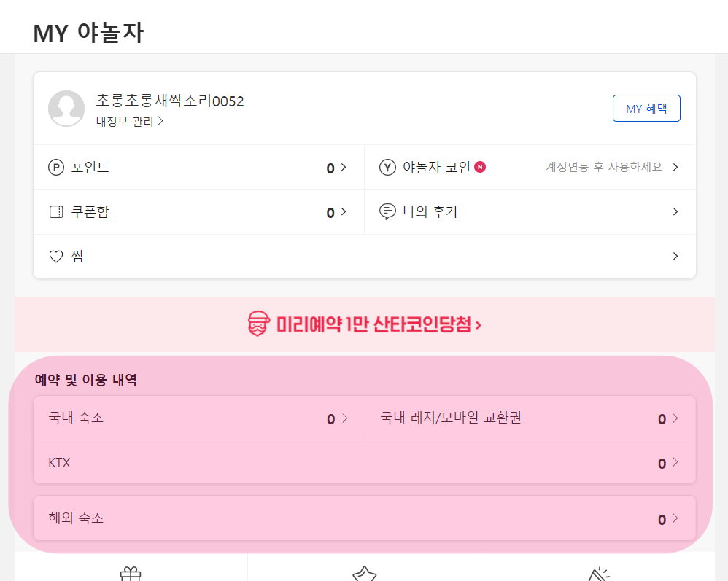This screenshot has height=581, width=728.
Task: Select the 국내 레저/모바일 교환권 label
Action: click(x=451, y=418)
